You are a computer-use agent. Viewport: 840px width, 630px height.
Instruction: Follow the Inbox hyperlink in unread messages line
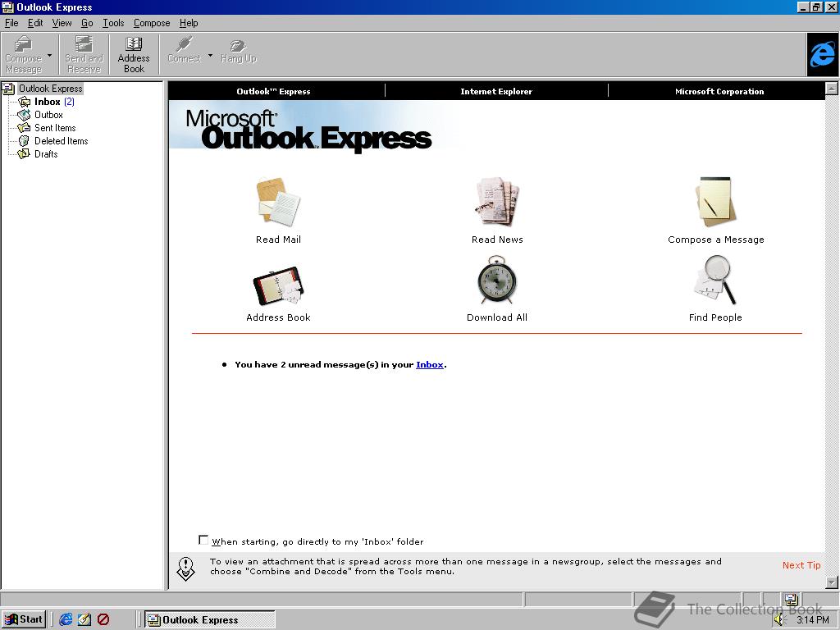430,365
